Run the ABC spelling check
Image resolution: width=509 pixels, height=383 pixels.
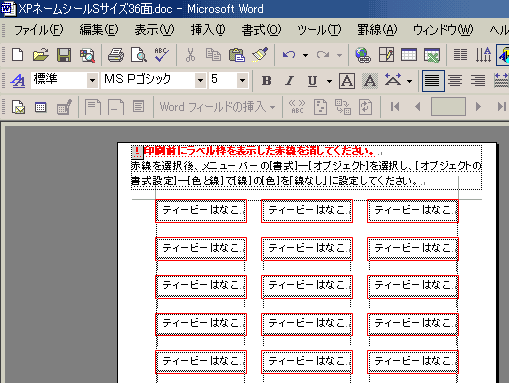(162, 55)
